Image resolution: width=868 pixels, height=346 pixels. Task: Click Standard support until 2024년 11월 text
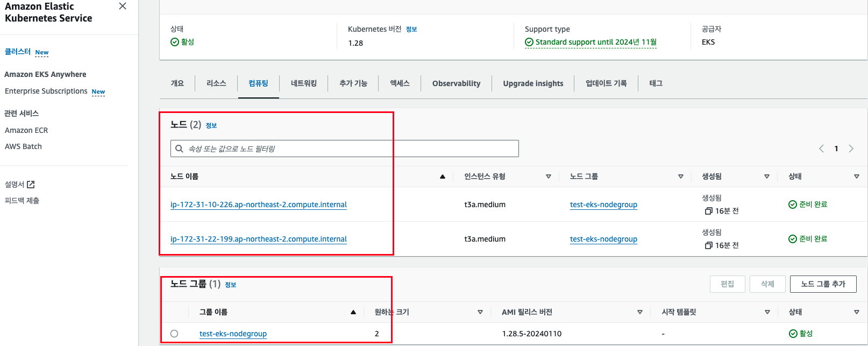596,42
